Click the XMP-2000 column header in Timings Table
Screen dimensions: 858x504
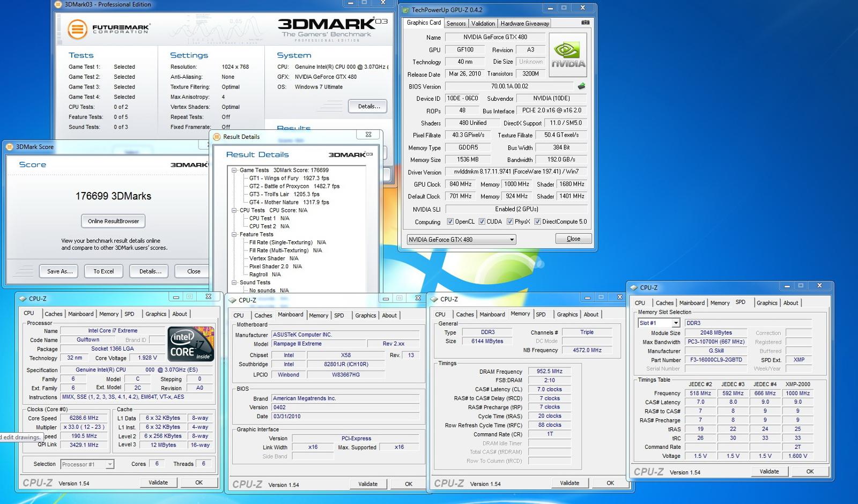tap(797, 384)
